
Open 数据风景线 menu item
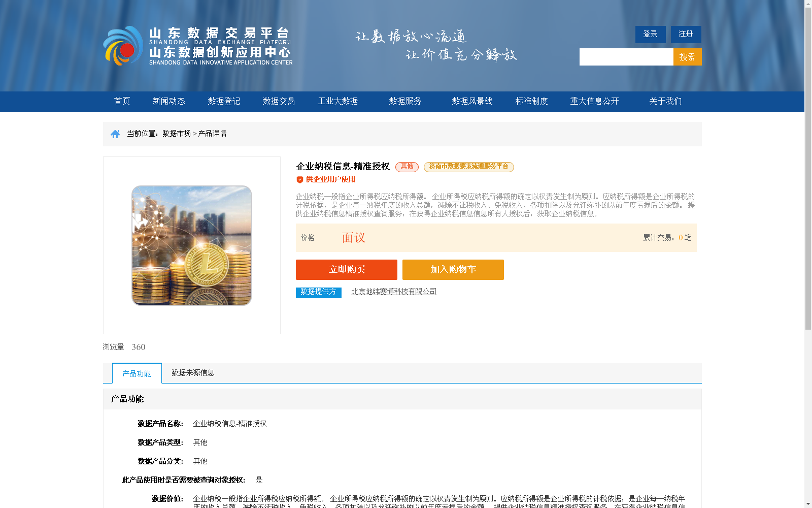[x=472, y=101]
